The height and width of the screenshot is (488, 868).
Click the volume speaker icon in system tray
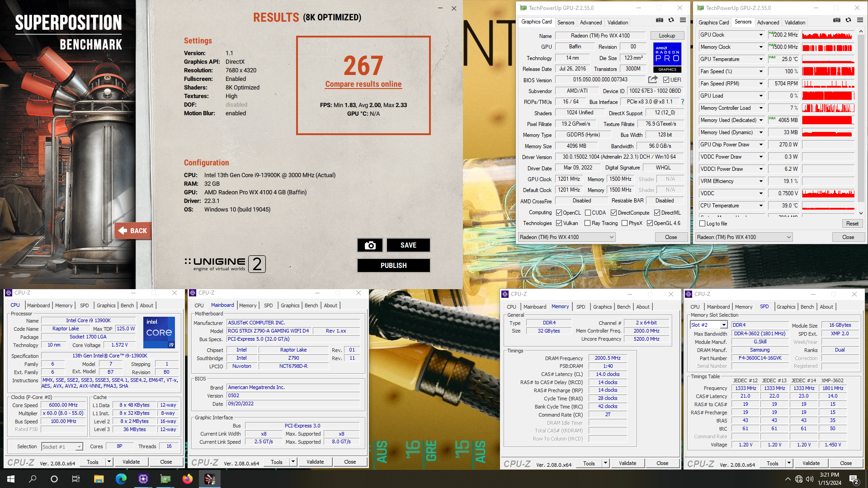coord(810,479)
